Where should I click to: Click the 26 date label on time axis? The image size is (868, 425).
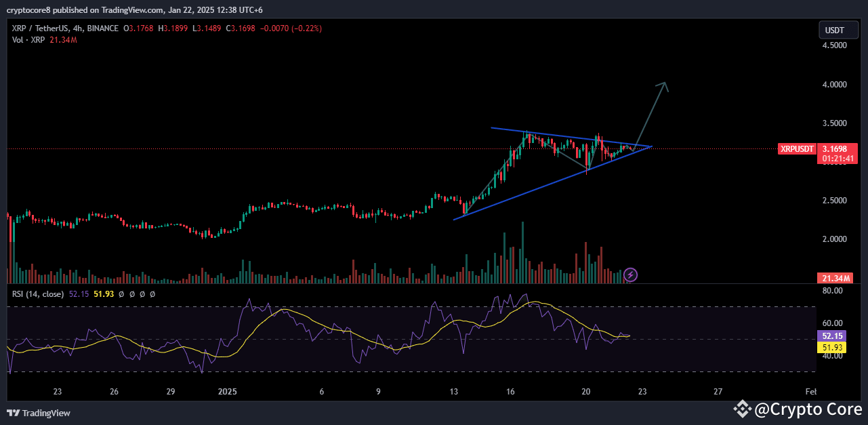114,392
